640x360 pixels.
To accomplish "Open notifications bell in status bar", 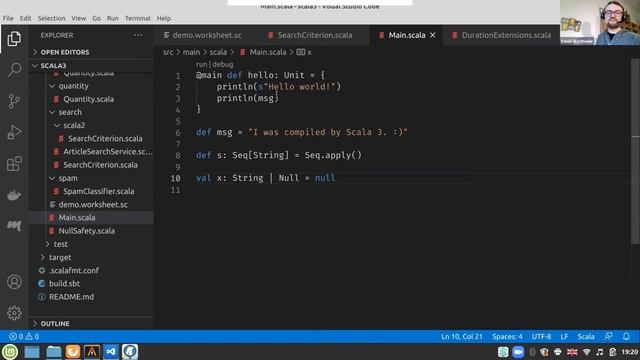I will pos(626,336).
